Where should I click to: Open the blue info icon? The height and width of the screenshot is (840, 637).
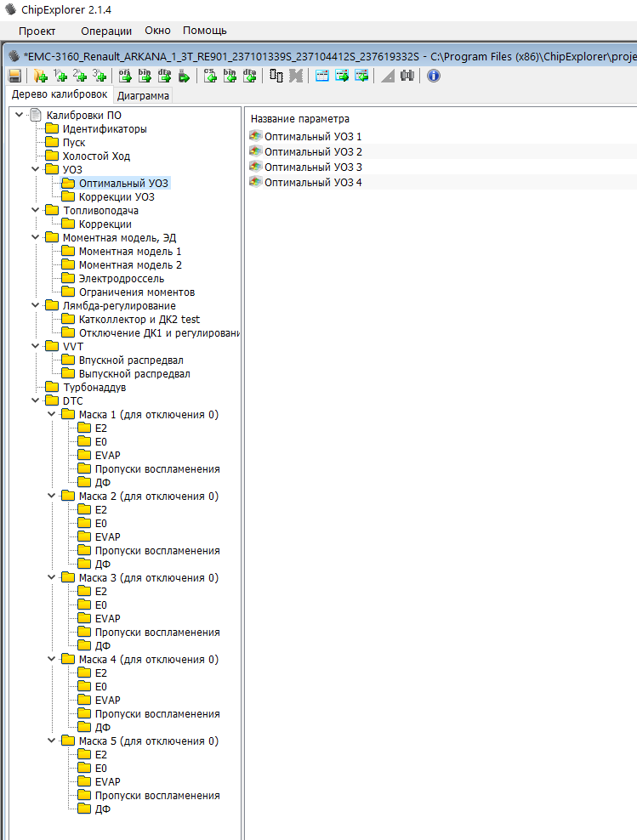[x=434, y=76]
